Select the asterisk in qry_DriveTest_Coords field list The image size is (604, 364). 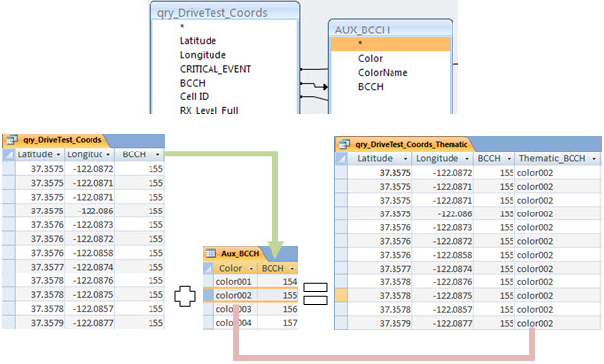click(x=182, y=27)
